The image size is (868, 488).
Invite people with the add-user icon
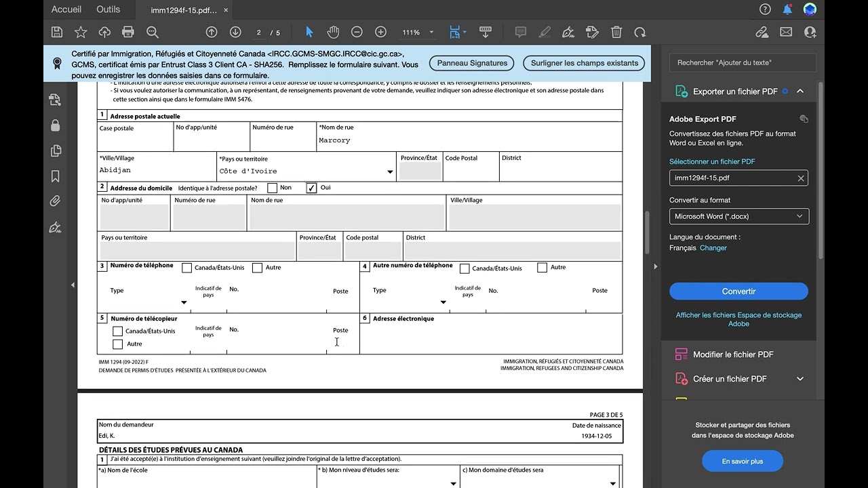(x=810, y=32)
